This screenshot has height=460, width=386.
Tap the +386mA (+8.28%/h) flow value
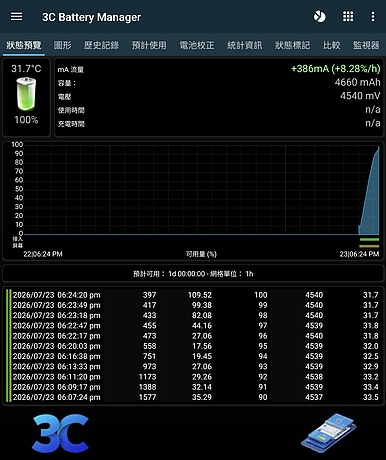(335, 69)
